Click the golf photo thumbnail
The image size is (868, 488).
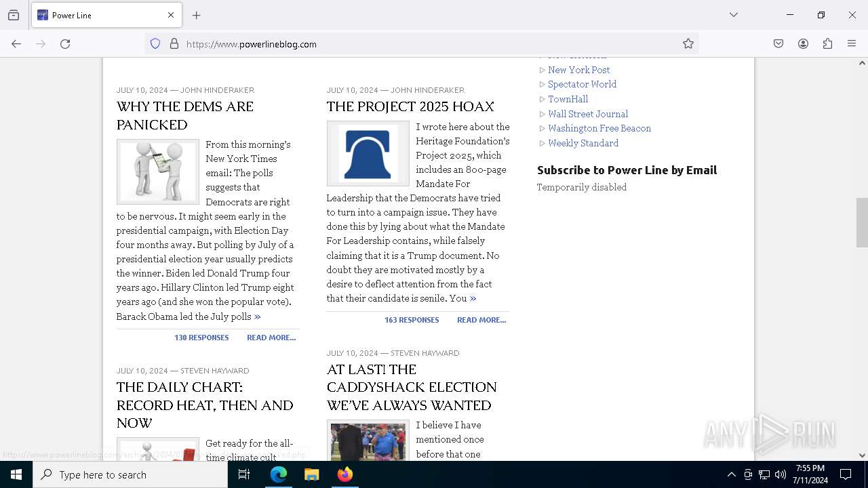(368, 441)
